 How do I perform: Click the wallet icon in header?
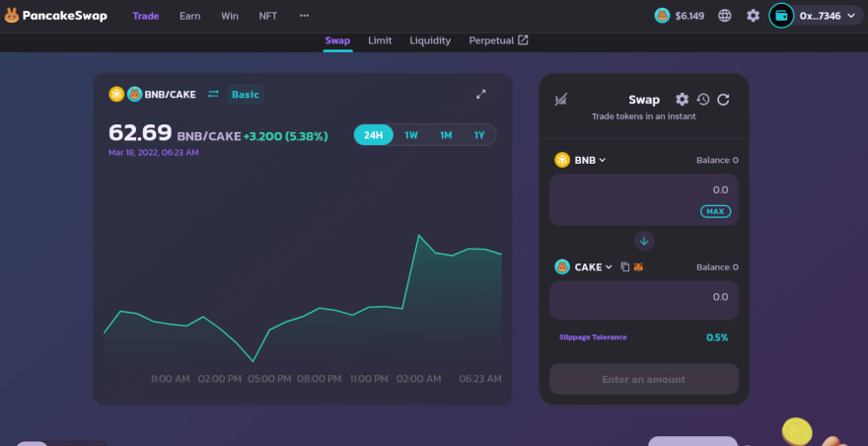[x=781, y=16]
